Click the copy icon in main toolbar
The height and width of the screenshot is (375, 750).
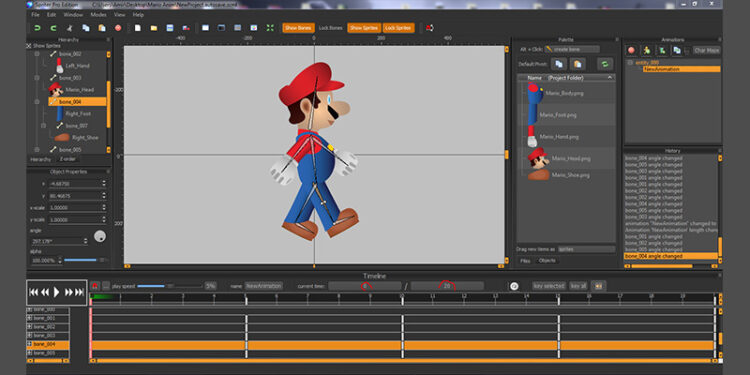click(x=86, y=28)
